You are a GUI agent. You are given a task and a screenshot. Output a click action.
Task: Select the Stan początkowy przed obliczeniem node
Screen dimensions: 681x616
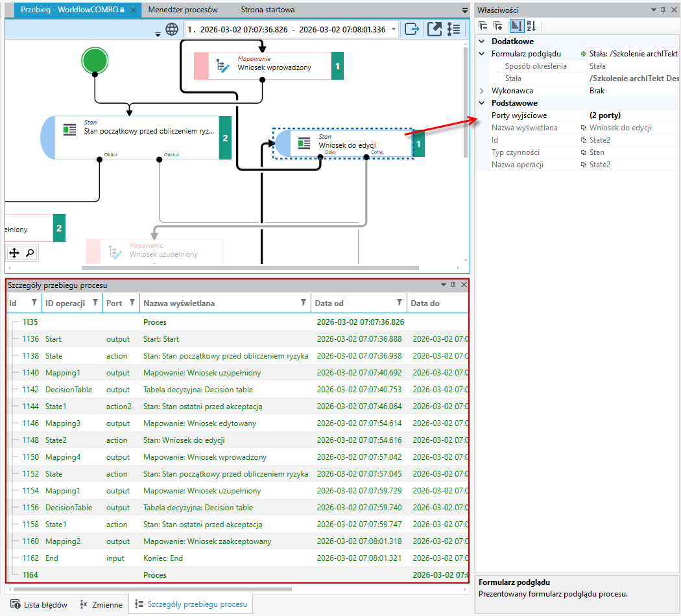pos(136,137)
